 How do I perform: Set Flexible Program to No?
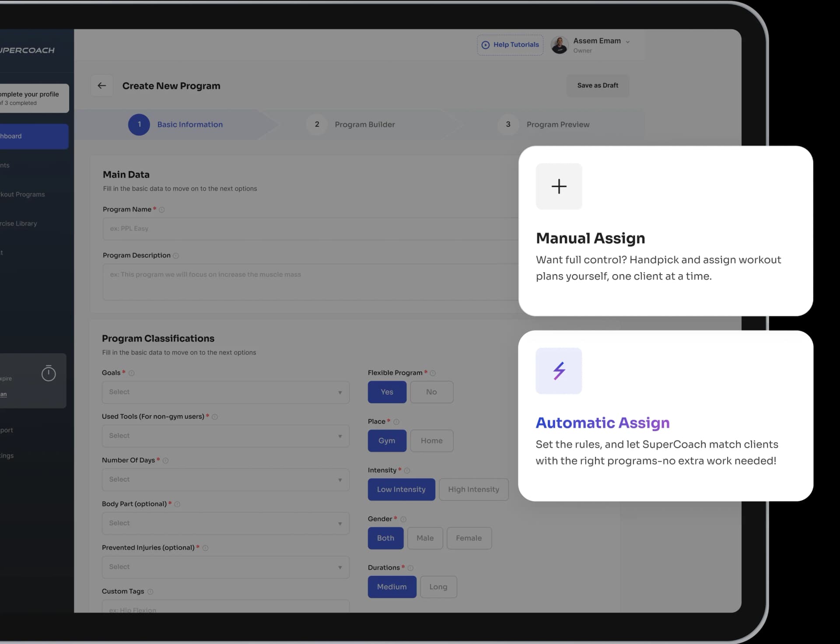[431, 392]
